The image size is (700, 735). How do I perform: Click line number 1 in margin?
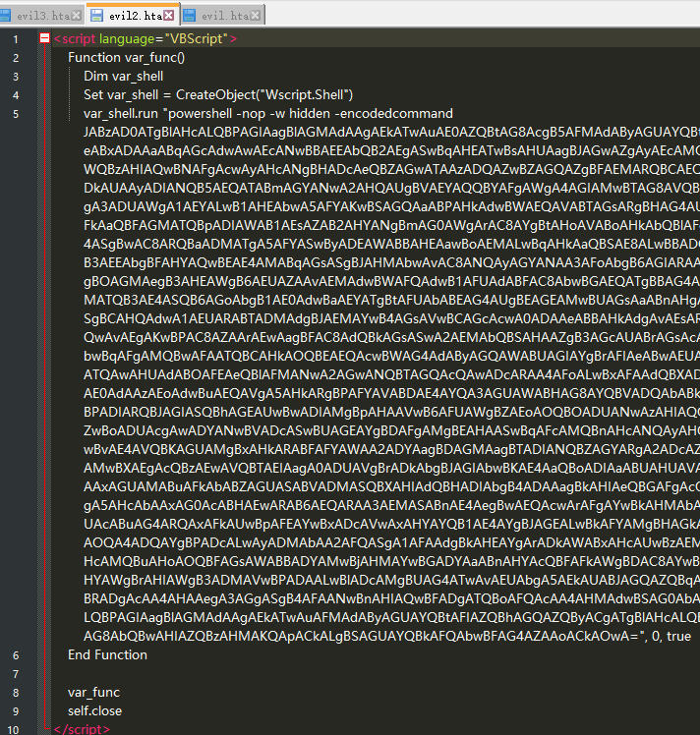click(x=16, y=39)
